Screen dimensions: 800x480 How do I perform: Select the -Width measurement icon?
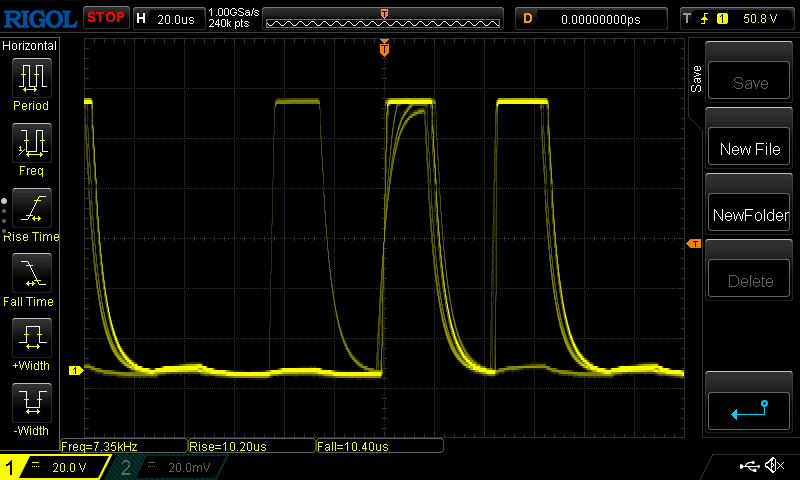pos(30,402)
